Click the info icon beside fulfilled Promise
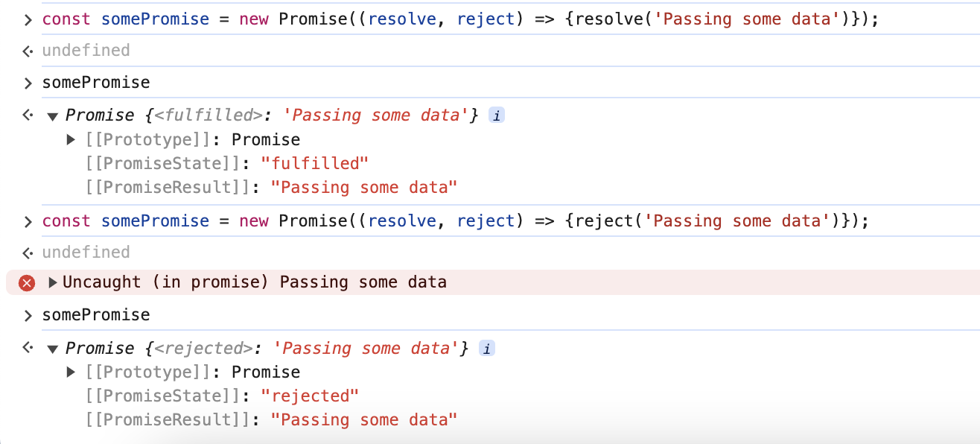The width and height of the screenshot is (980, 444). tap(497, 115)
